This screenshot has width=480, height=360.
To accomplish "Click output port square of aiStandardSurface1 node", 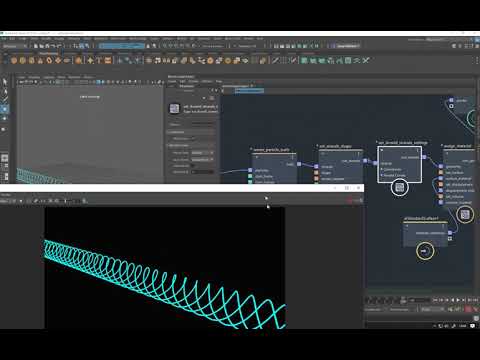I will [450, 233].
